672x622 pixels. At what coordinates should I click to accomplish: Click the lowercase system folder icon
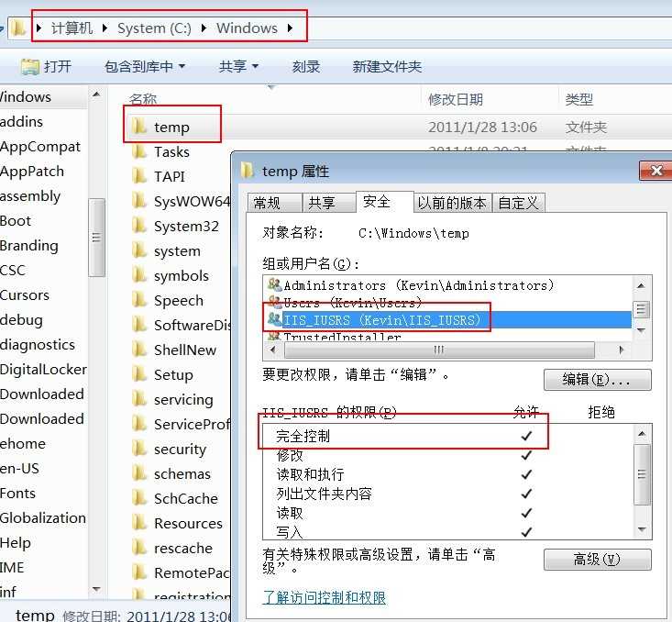coord(139,250)
